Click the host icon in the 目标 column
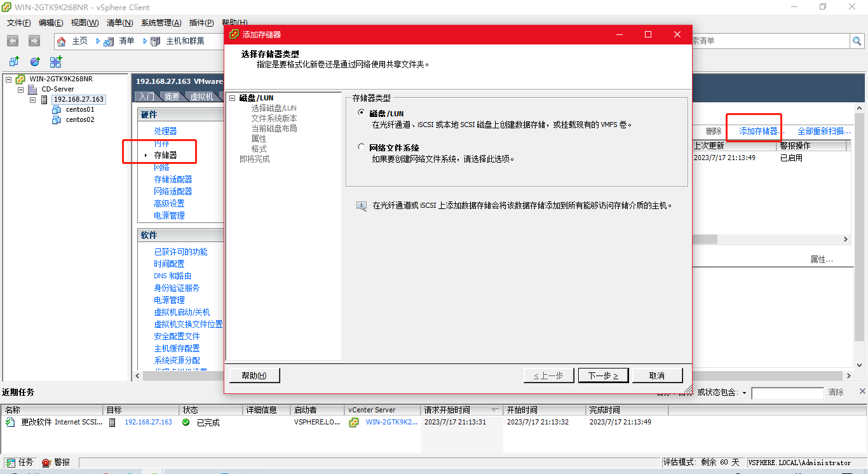The height and width of the screenshot is (474, 868). [112, 422]
